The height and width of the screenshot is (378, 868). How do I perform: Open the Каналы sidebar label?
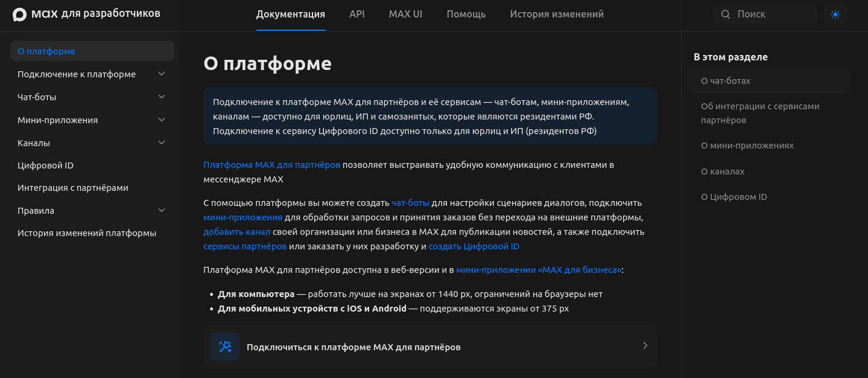(34, 143)
